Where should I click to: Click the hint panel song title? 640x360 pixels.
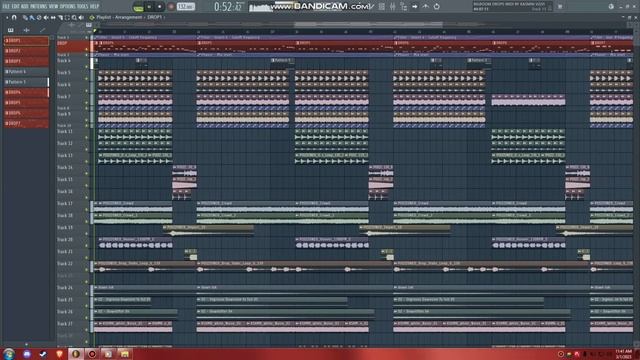click(x=509, y=4)
